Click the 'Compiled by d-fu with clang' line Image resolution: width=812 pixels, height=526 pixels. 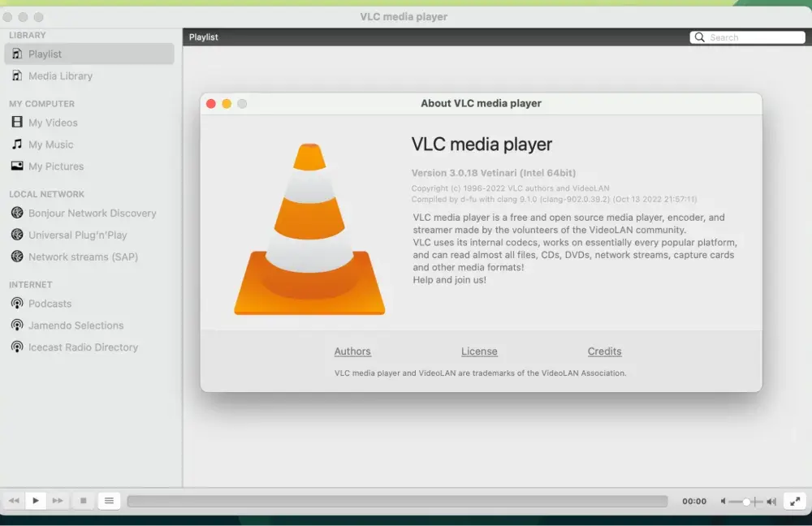[554, 200]
